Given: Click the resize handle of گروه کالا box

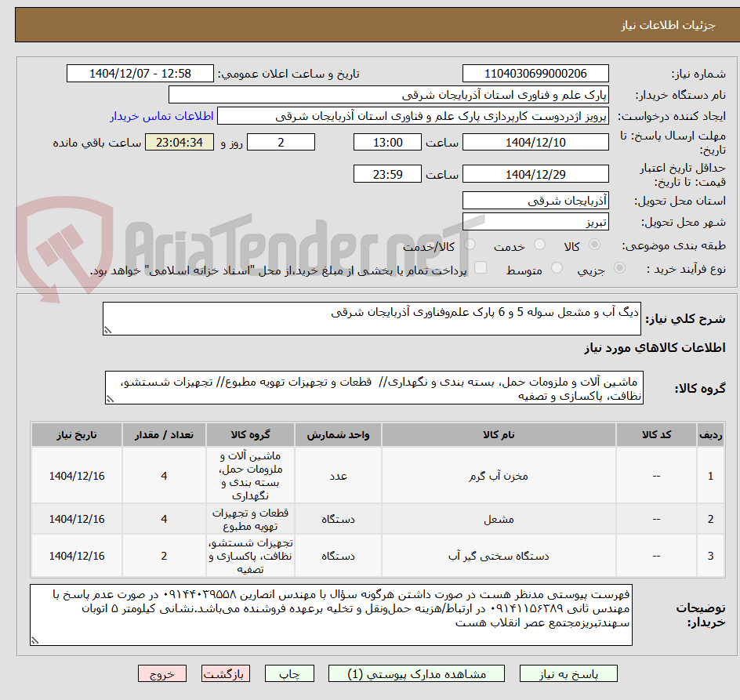Looking at the screenshot, I should [110, 399].
